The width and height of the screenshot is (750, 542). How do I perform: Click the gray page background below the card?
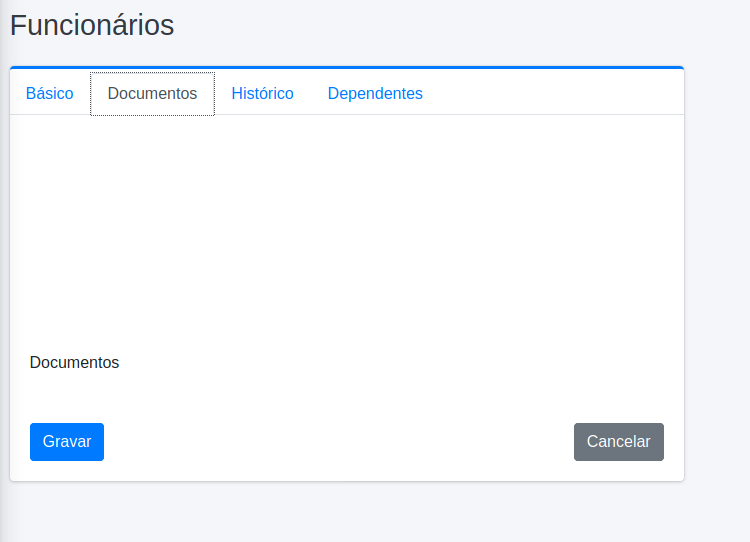[x=347, y=512]
